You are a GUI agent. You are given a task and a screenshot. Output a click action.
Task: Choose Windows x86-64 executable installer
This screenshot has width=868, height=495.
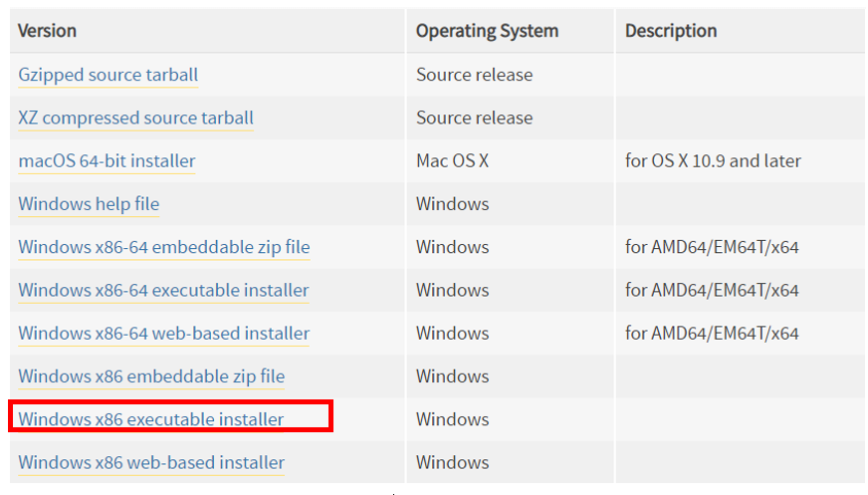[x=163, y=290]
